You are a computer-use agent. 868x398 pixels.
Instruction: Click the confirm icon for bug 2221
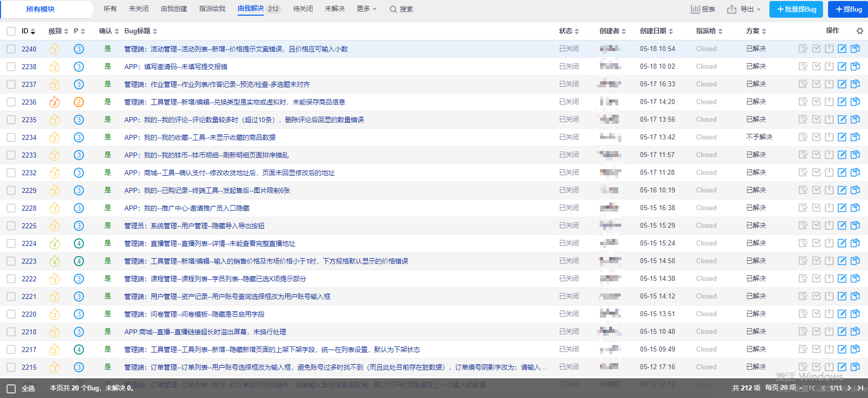803,296
